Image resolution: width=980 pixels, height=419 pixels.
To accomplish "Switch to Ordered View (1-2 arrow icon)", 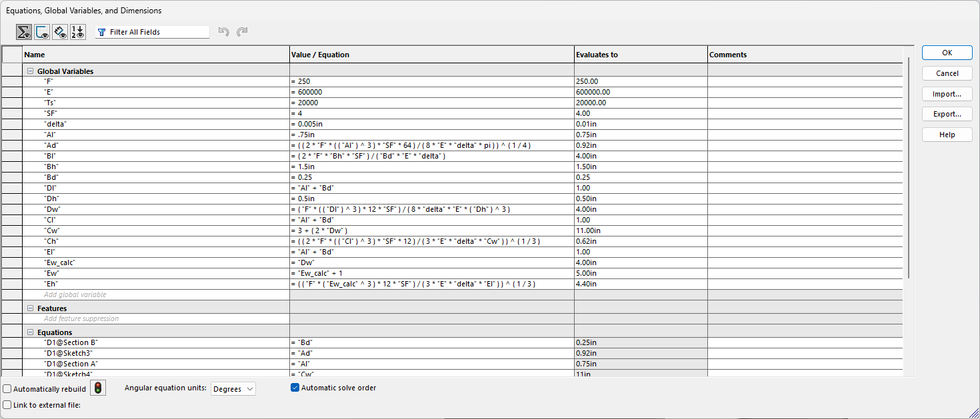I will pos(78,32).
